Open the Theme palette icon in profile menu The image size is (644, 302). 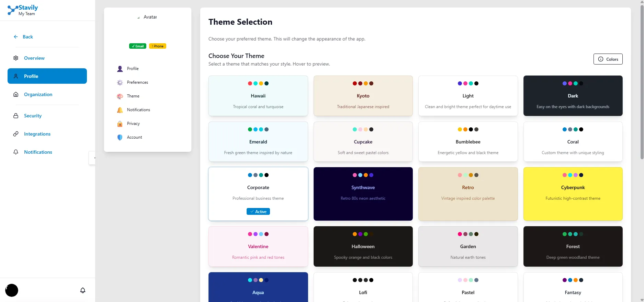[120, 96]
